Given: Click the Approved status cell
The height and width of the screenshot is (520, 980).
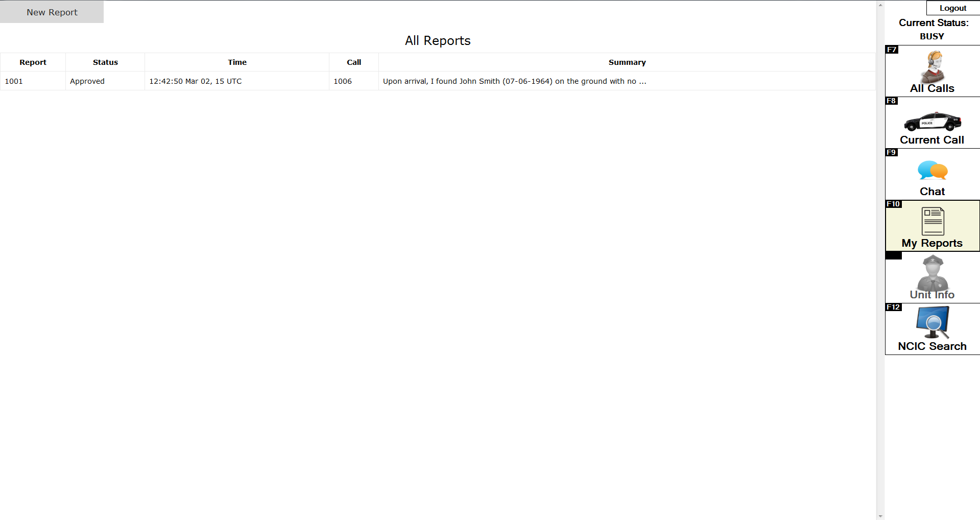Looking at the screenshot, I should (105, 81).
